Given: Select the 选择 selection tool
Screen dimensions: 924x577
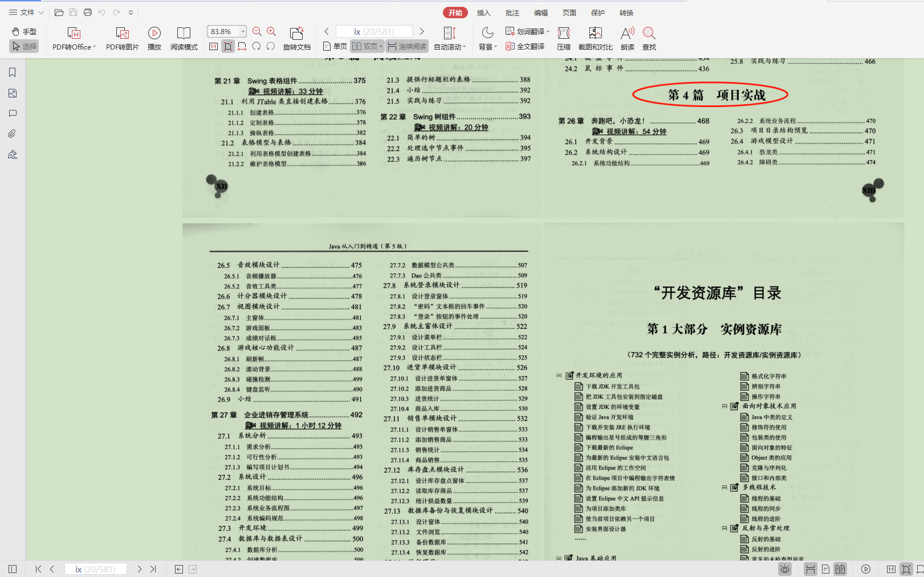Looking at the screenshot, I should click(25, 46).
